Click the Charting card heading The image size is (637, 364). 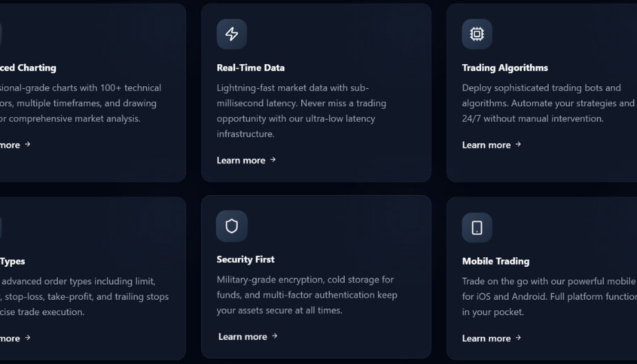coord(28,68)
